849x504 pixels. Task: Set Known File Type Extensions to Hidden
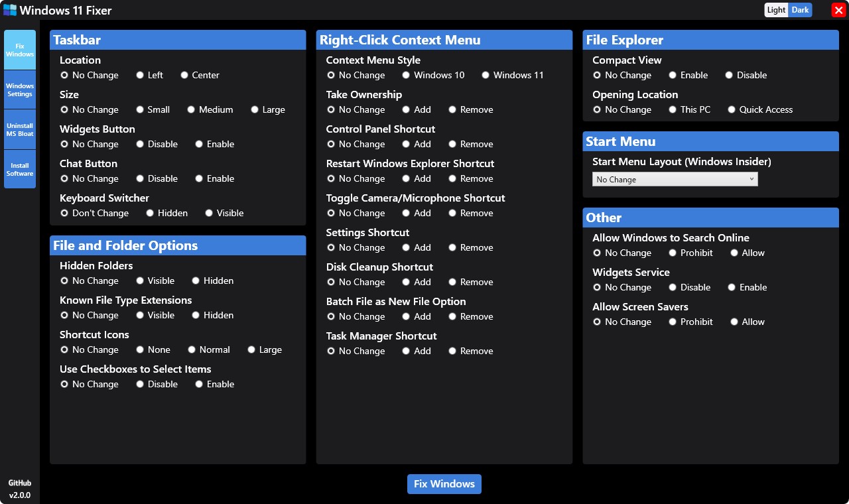coord(213,315)
